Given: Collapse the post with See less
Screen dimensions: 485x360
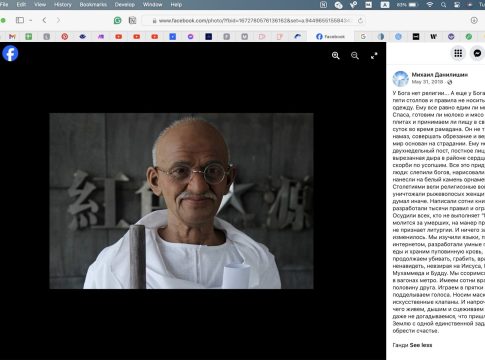Looking at the screenshot, I should click(421, 345).
